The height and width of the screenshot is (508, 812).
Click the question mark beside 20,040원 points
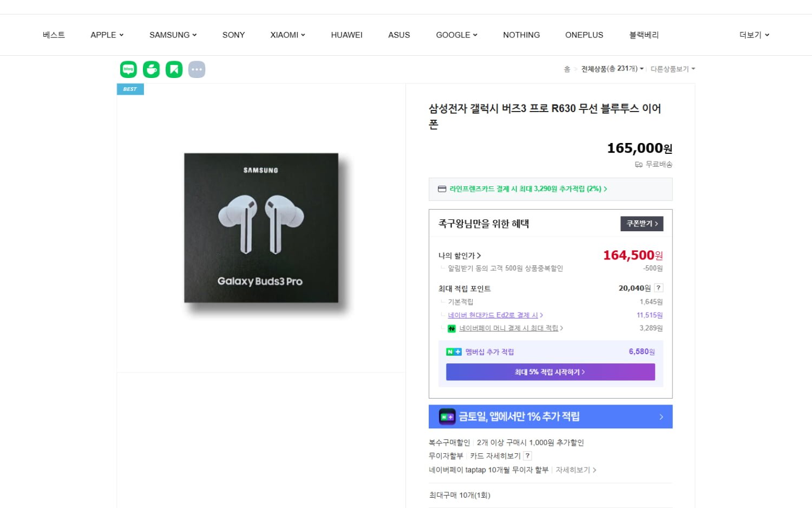pyautogui.click(x=658, y=288)
